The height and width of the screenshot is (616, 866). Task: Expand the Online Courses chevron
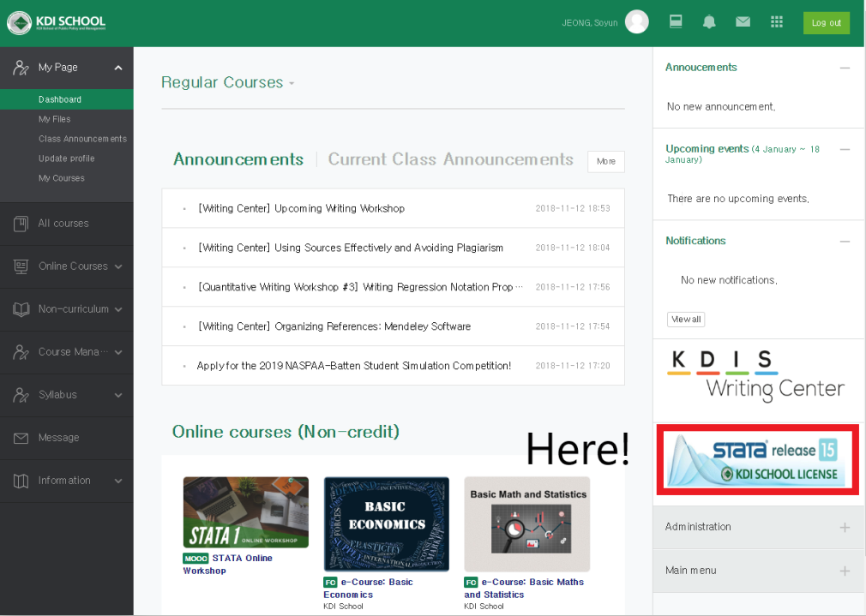click(118, 266)
